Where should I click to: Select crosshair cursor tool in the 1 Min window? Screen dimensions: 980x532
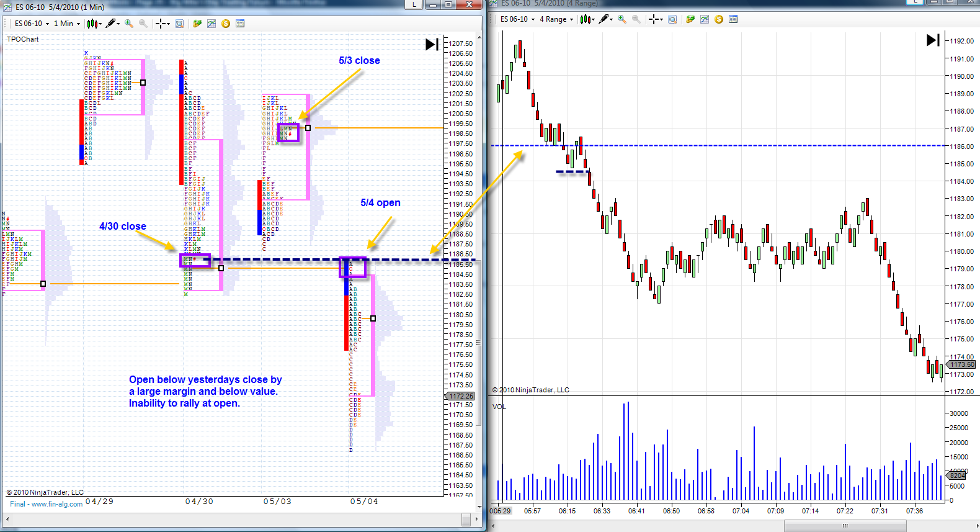[161, 24]
